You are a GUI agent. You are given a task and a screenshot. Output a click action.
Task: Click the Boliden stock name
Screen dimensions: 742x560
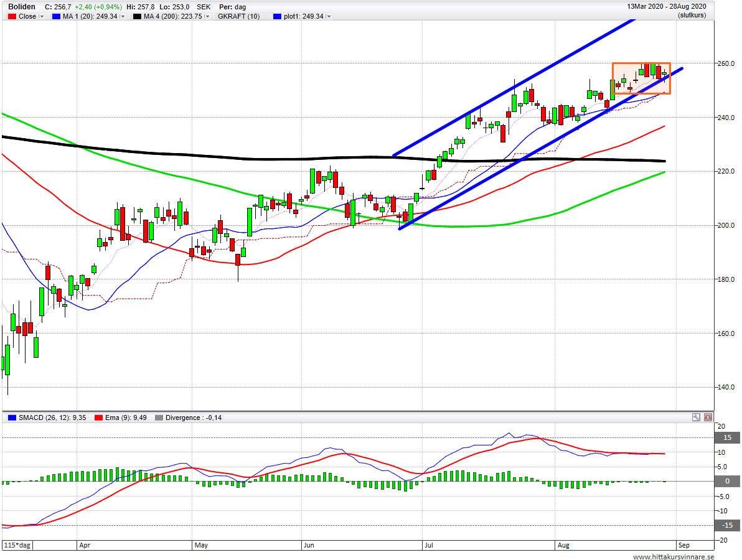[22, 7]
